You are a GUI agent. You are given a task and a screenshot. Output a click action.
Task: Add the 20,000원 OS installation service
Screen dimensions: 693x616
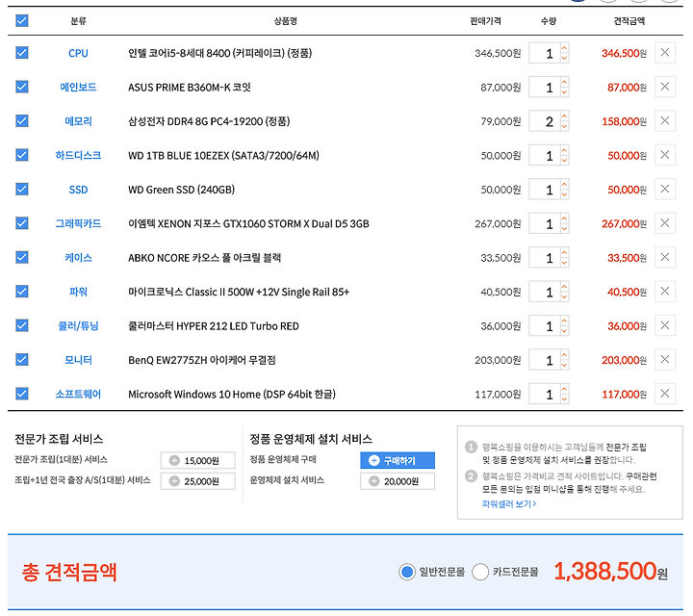(x=398, y=481)
